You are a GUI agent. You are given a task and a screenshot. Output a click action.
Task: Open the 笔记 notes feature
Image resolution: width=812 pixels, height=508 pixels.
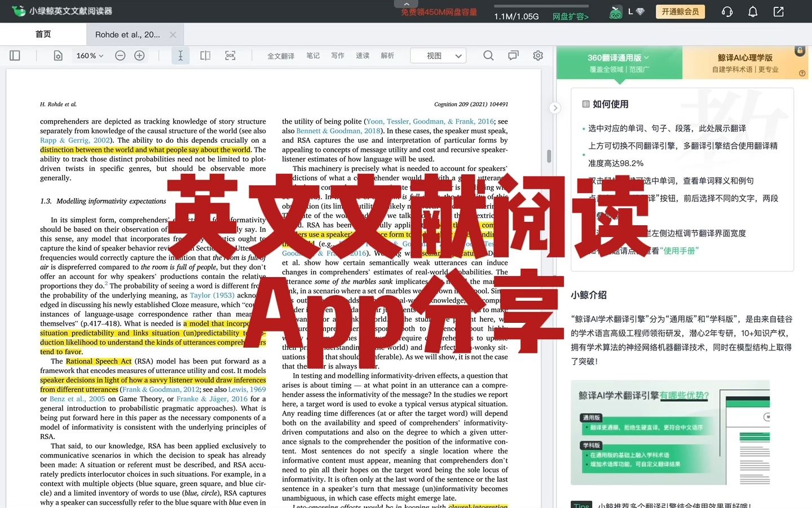coord(313,55)
